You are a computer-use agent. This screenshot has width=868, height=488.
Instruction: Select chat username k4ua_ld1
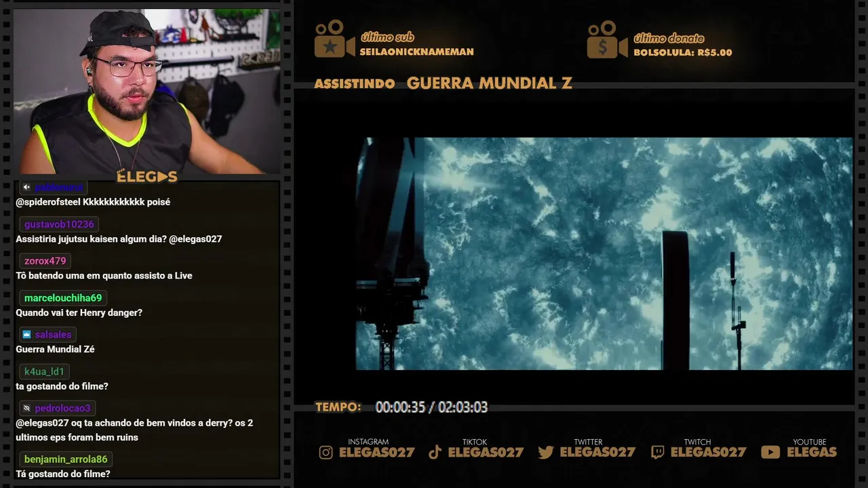44,371
